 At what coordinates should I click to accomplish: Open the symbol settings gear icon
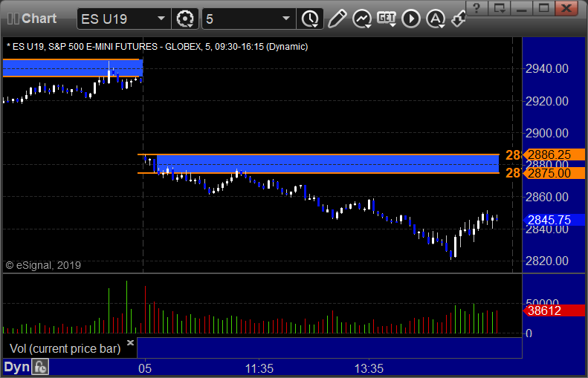coord(185,19)
